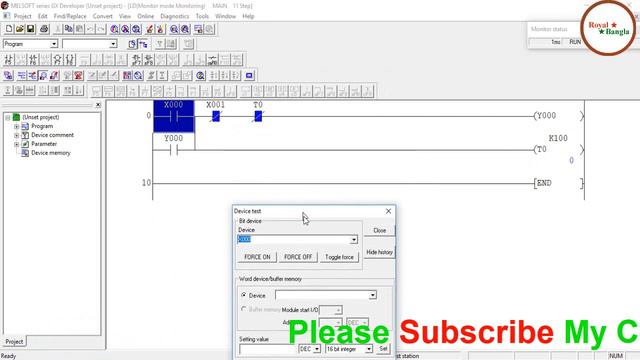Click the Read mode ladder icon
640x360 pixels.
click(22, 76)
